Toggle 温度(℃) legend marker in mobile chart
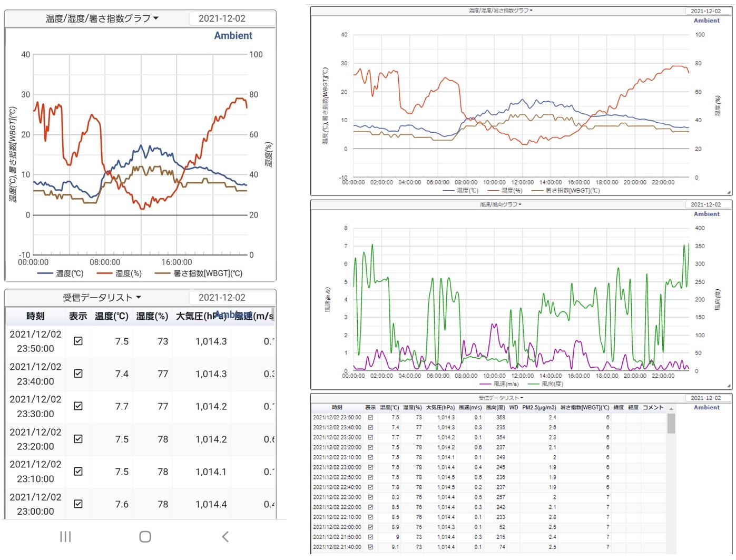736x560 pixels. (45, 273)
